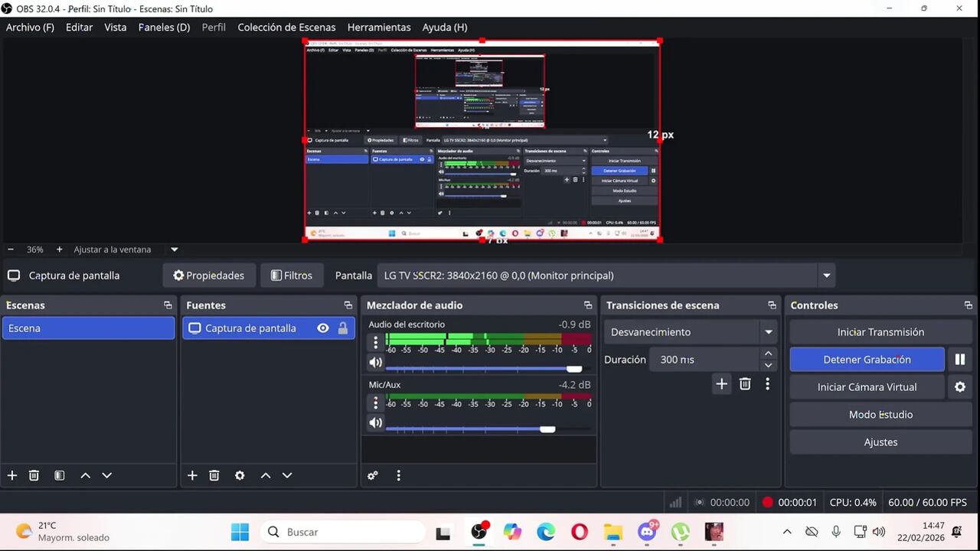Screen dimensions: 980x551
Task: Zoom in the preview
Action: [59, 249]
